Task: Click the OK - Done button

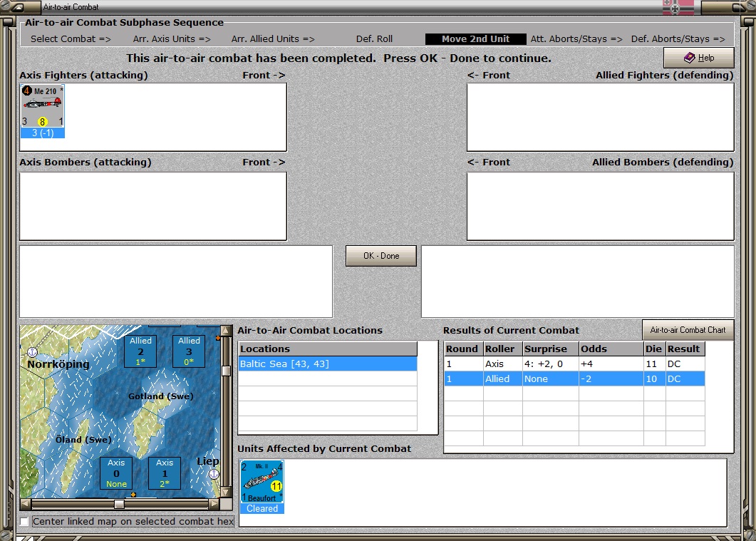Action: 381,256
